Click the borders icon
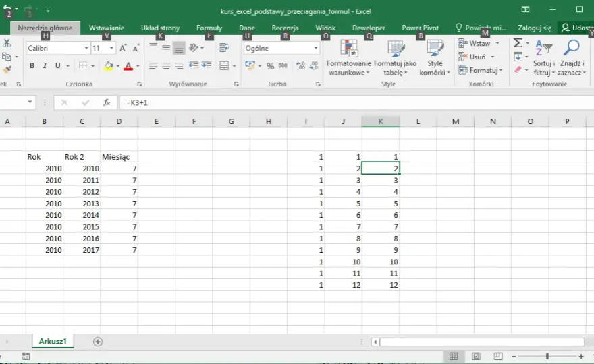 (x=83, y=66)
